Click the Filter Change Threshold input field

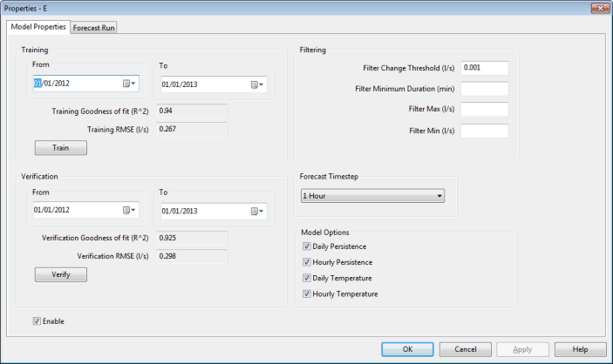coord(484,68)
